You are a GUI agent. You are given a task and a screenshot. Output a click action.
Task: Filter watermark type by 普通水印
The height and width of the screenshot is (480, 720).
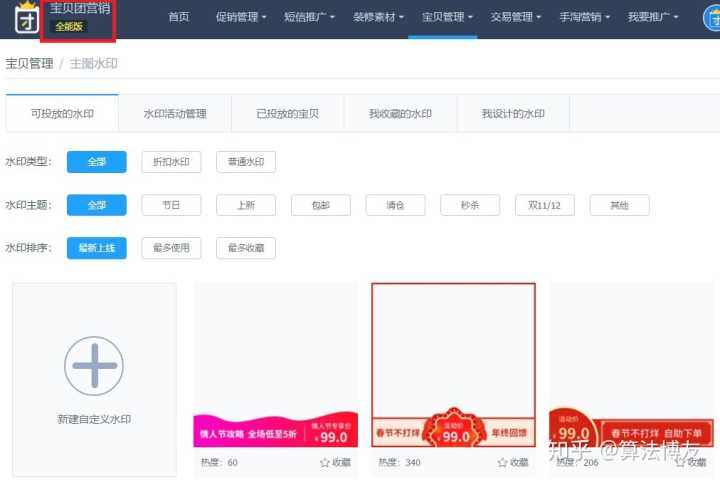[246, 162]
